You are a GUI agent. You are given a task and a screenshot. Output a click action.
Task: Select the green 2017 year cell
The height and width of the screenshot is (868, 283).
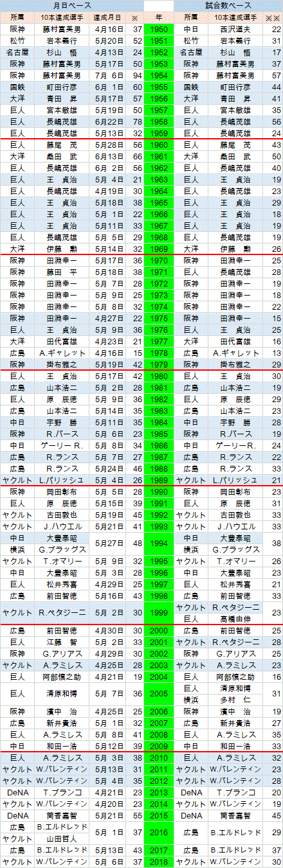point(159,851)
